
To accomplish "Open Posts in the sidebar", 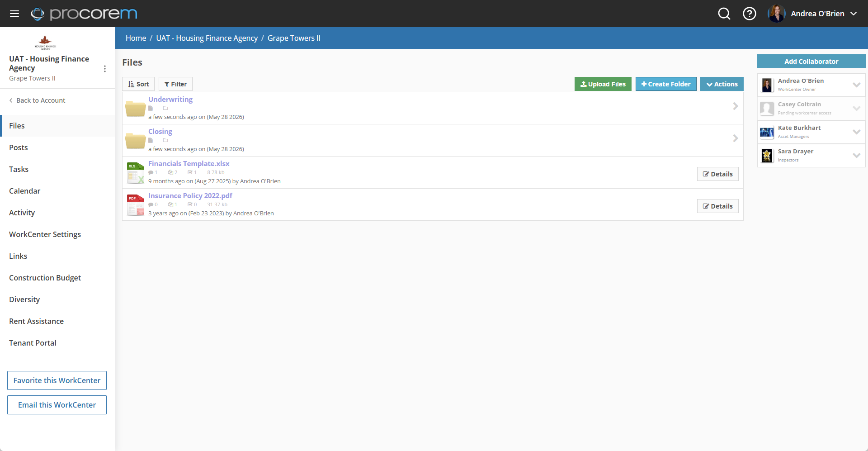I will pyautogui.click(x=57, y=147).
